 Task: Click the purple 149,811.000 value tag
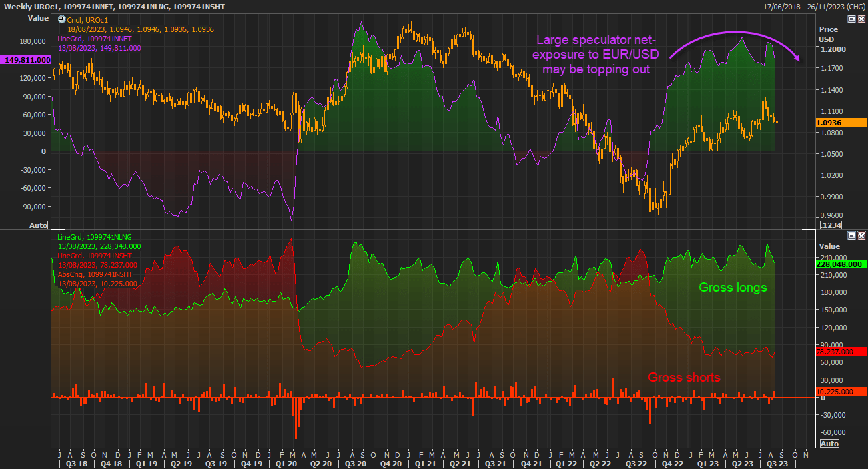coord(26,60)
